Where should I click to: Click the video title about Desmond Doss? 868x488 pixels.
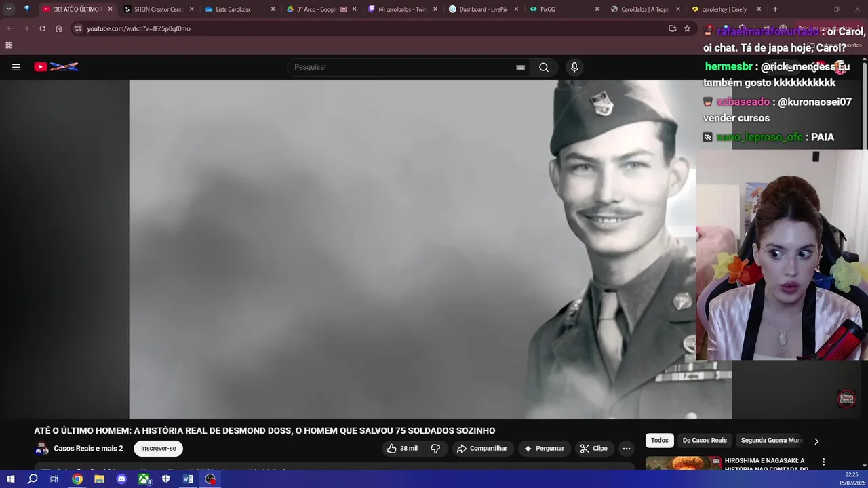pos(264,430)
